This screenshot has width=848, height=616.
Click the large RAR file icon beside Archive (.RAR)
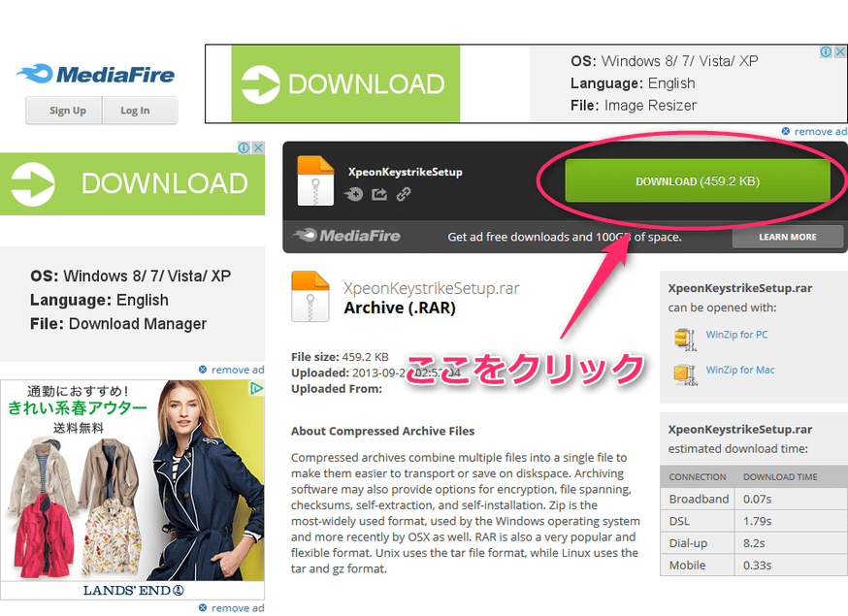pyautogui.click(x=310, y=297)
